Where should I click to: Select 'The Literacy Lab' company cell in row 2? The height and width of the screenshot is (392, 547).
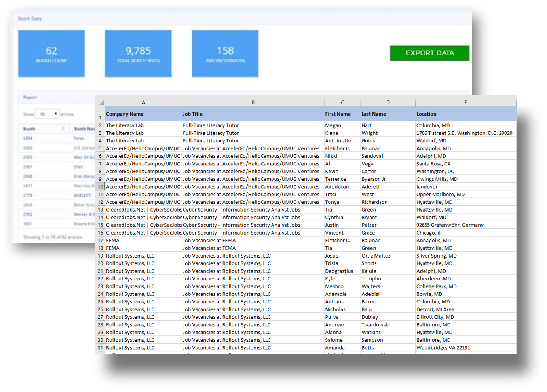144,125
